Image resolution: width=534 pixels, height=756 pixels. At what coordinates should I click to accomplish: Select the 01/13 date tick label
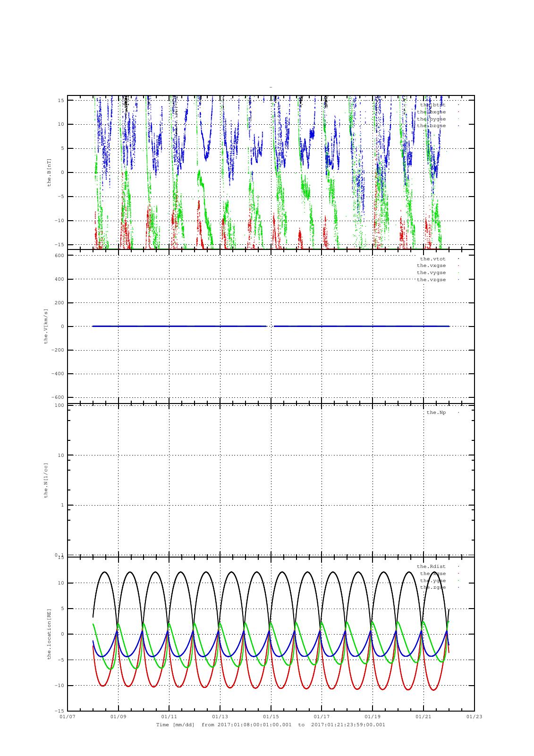[220, 717]
